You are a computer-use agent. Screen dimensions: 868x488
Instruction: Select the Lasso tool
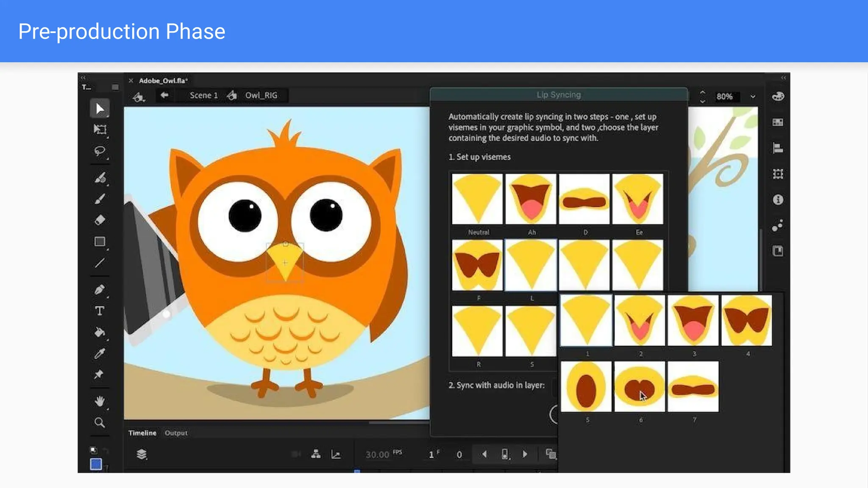point(100,151)
